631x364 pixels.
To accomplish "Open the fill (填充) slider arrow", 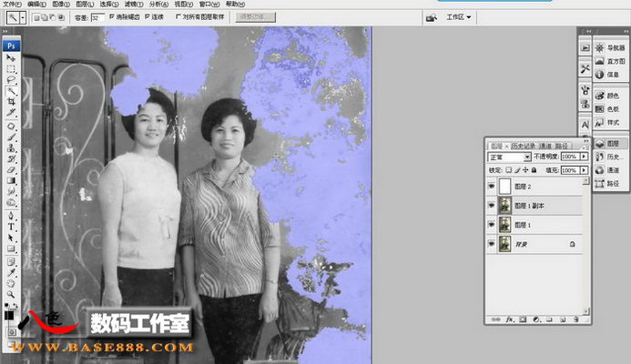I will [x=584, y=170].
